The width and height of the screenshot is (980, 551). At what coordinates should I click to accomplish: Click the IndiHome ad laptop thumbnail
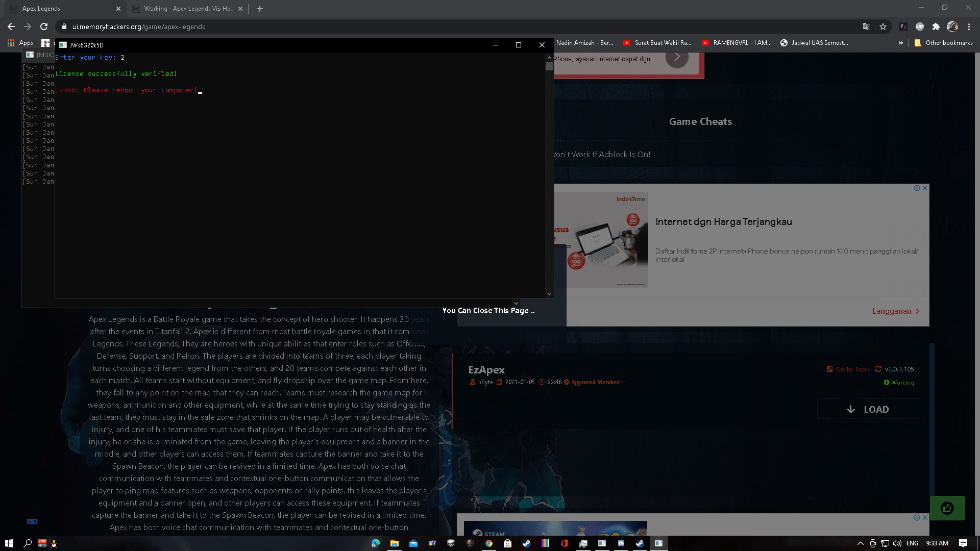(x=601, y=240)
